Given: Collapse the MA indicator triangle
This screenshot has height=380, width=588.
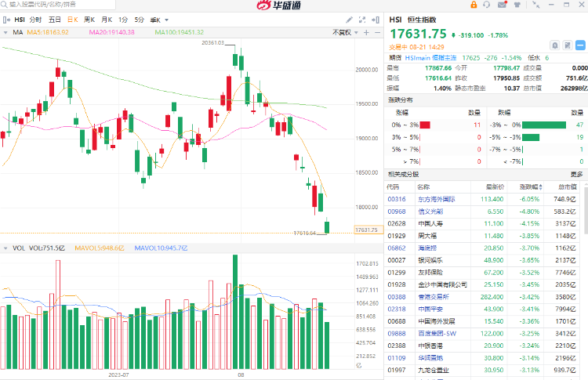Looking at the screenshot, I should (x=5, y=32).
